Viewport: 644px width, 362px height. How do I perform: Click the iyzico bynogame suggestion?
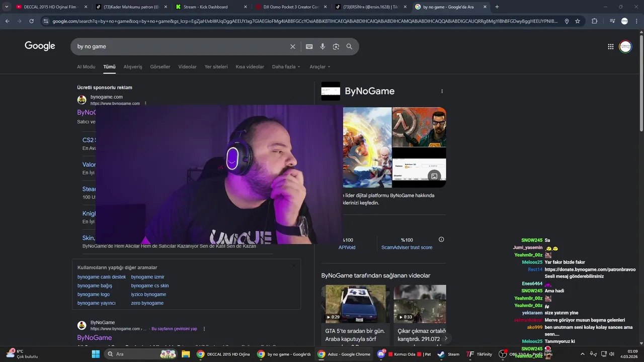pos(148,294)
